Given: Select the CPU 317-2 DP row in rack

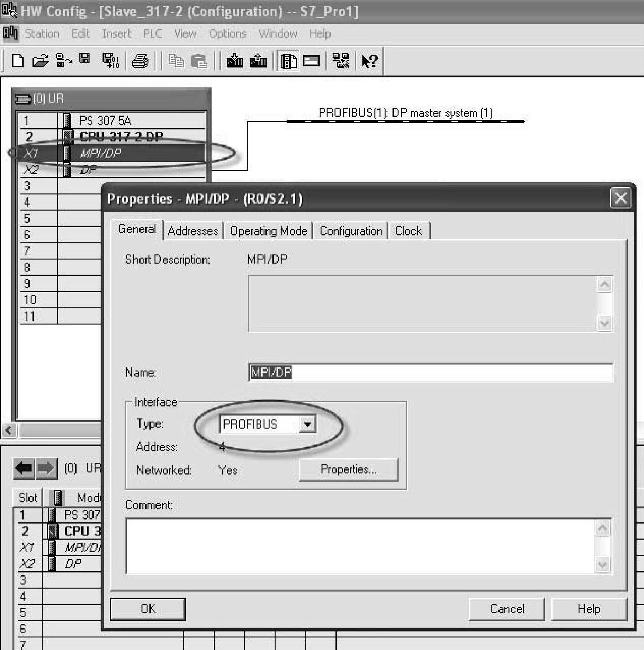Looking at the screenshot, I should (112, 136).
